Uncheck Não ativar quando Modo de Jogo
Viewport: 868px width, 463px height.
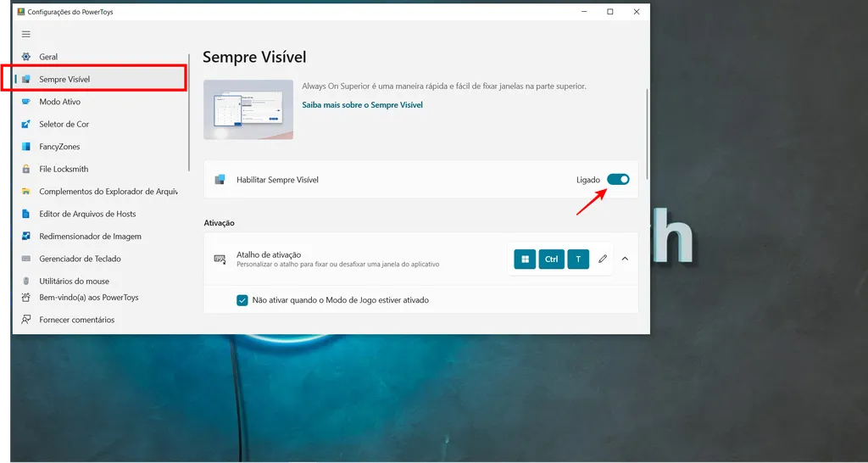[242, 300]
